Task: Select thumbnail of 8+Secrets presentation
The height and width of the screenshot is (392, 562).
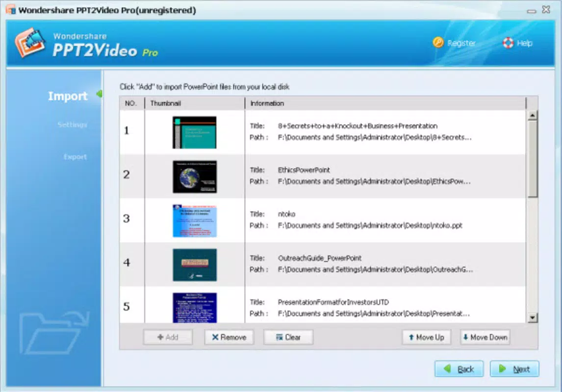Action: coord(195,132)
